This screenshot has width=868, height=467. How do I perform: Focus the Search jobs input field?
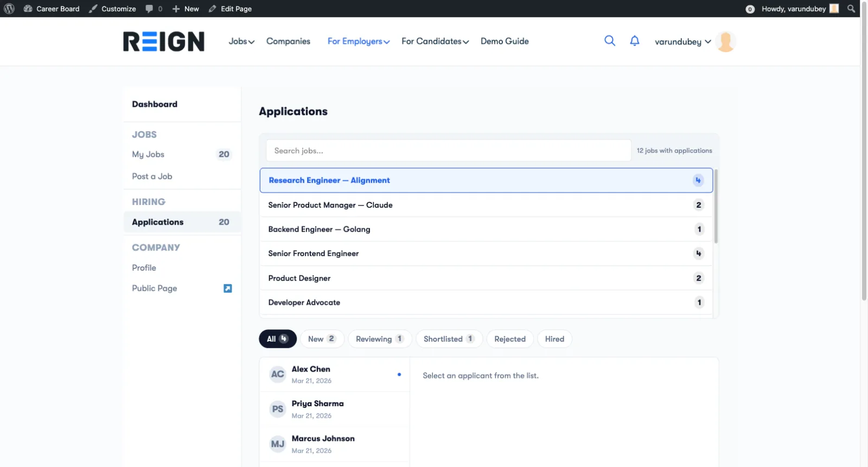[449, 151]
